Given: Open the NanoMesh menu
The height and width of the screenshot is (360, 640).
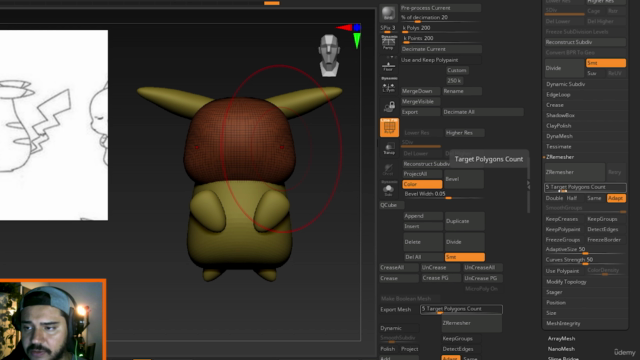Looking at the screenshot, I should pyautogui.click(x=561, y=349).
